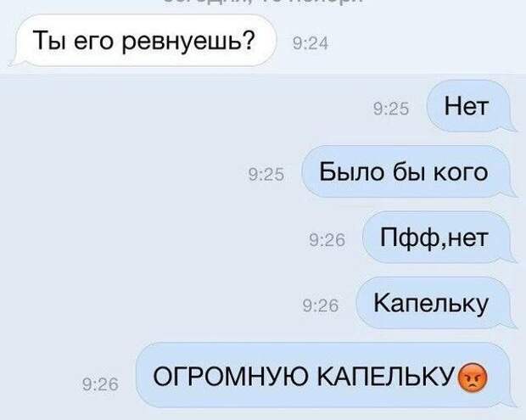Click the 9:25 timestamp beside 'Нет'
Viewport: 526px width, 420px height.
point(391,109)
